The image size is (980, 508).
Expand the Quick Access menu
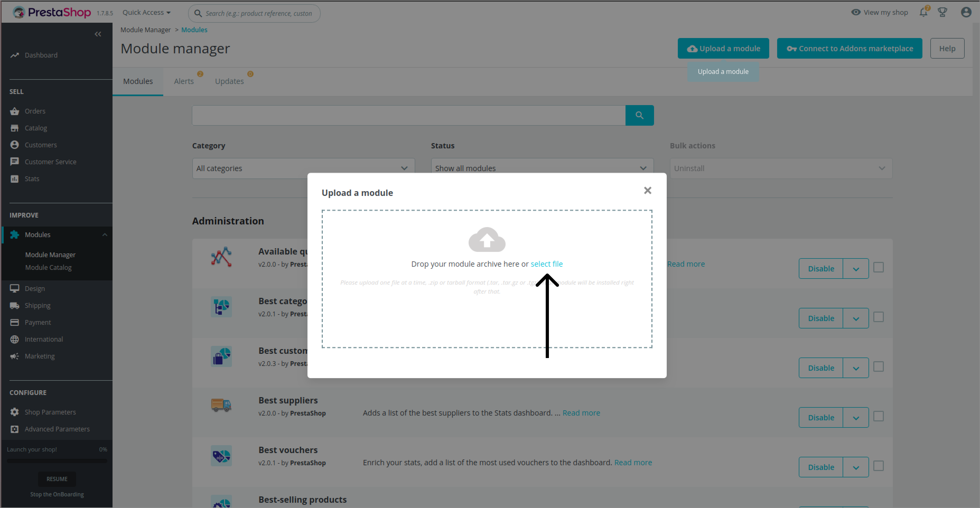click(146, 13)
